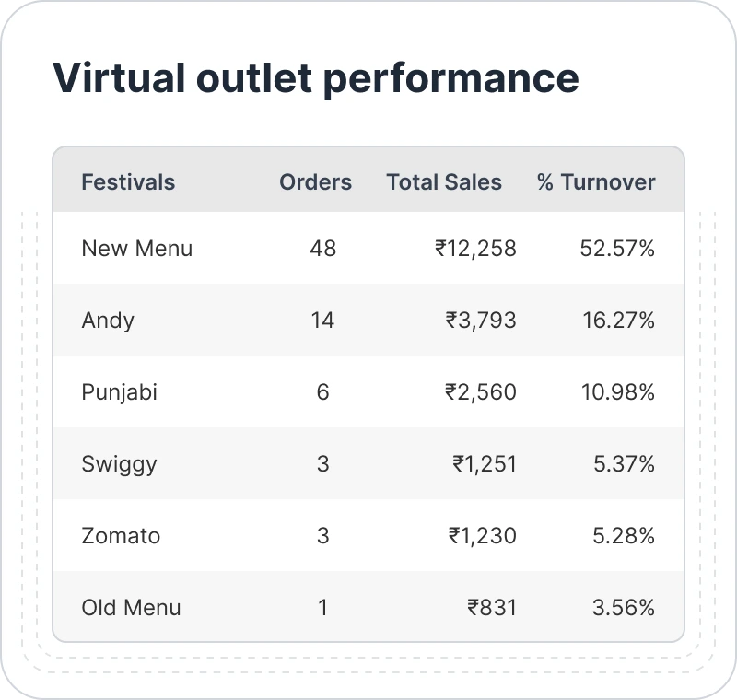Click the Festivals column header
Viewport: 737px width, 700px height.
[x=128, y=181]
